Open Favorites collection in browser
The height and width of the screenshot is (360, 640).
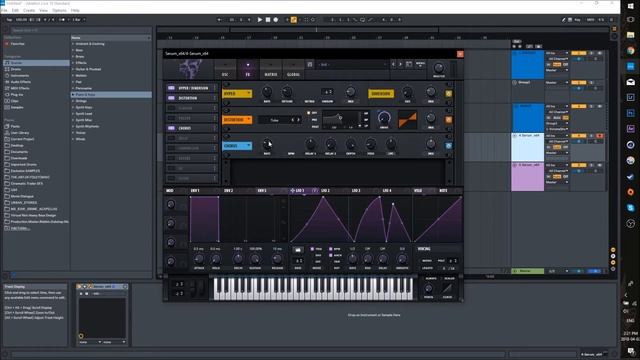pos(18,44)
